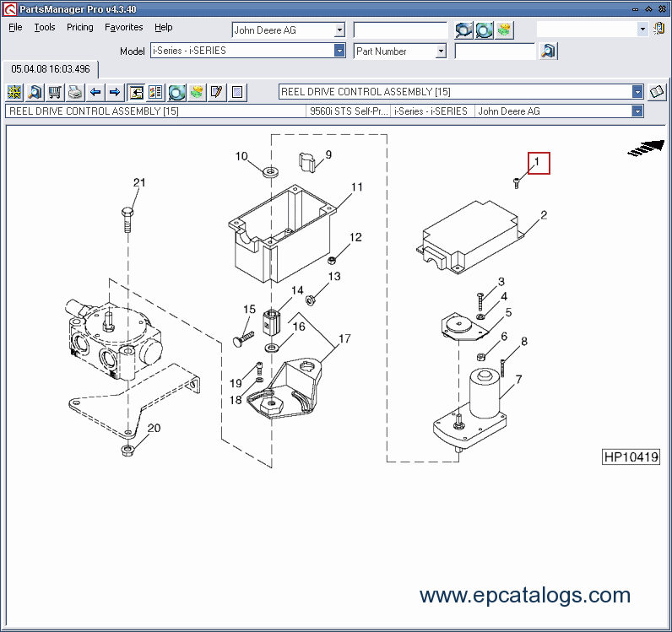The image size is (672, 632).
Task: Expand the breadcrumb path dropdown arrow
Action: [x=637, y=111]
